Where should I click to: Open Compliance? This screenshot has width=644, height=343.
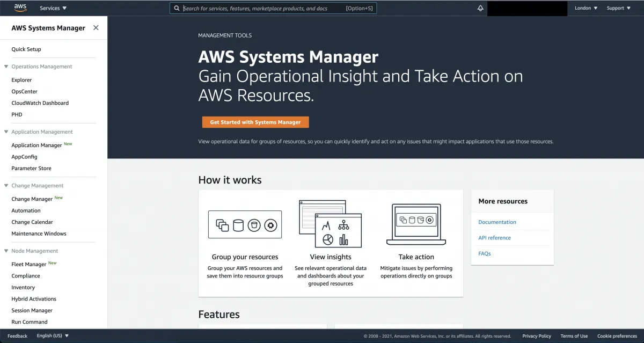click(26, 276)
